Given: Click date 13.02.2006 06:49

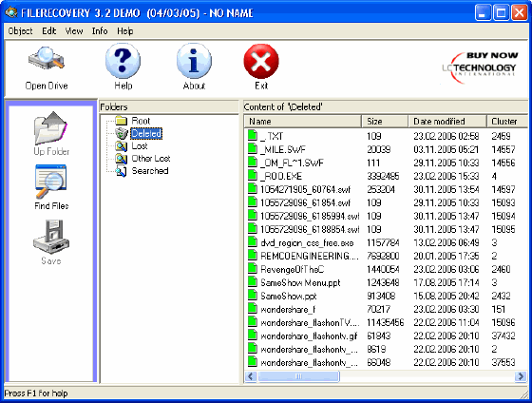Looking at the screenshot, I should click(x=446, y=242).
